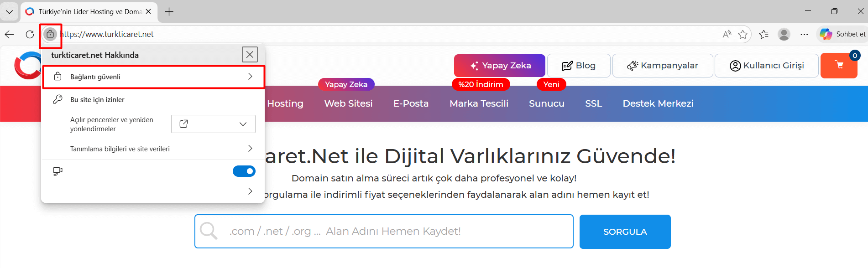This screenshot has width=868, height=268.
Task: Select 'Destek Merkezi' in navigation bar
Action: (x=658, y=103)
